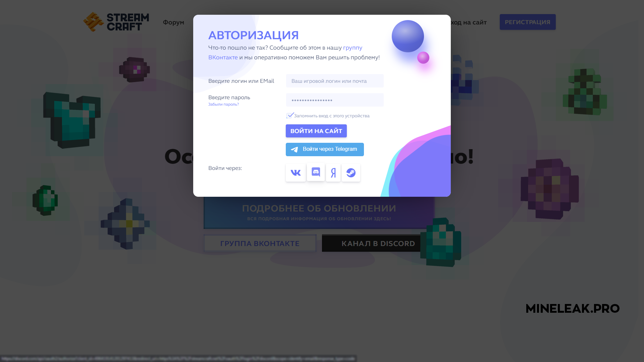Viewport: 644px width, 362px height.
Task: Click the РЕГИСТРАЦИЯ button in header
Action: pyautogui.click(x=528, y=22)
